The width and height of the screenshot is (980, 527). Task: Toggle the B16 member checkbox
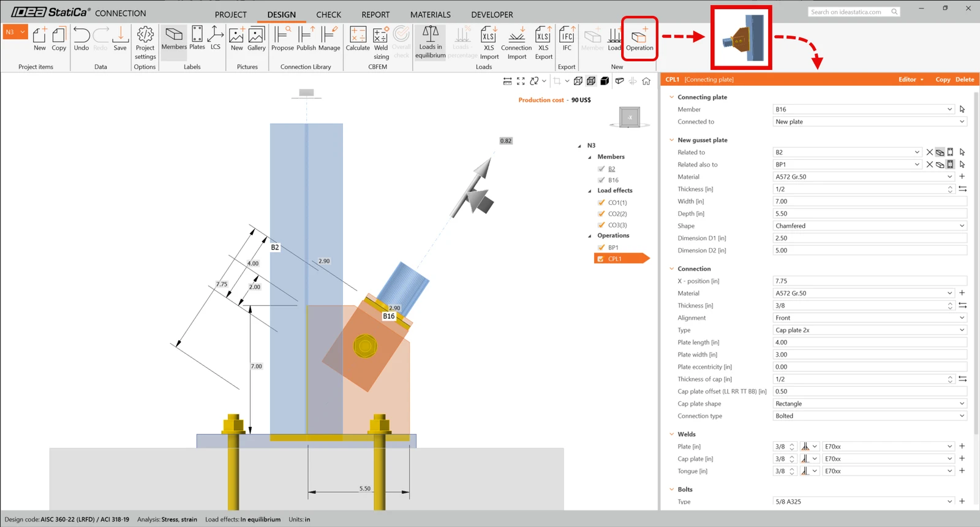(601, 180)
